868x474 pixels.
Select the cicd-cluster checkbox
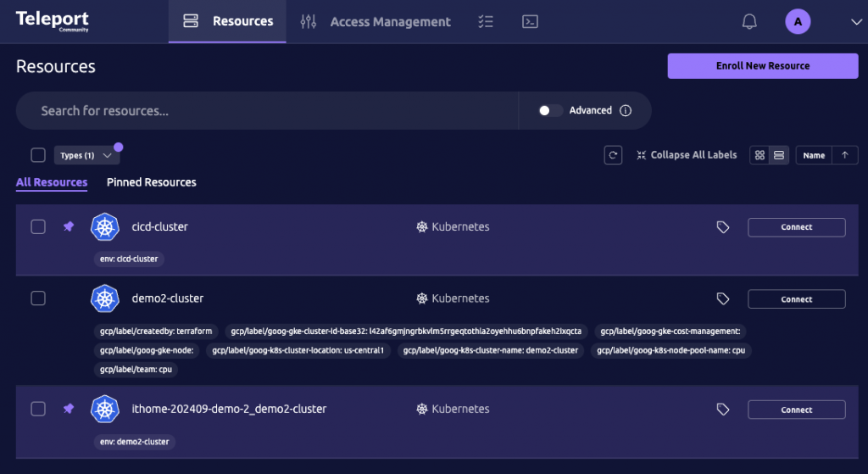(x=38, y=226)
